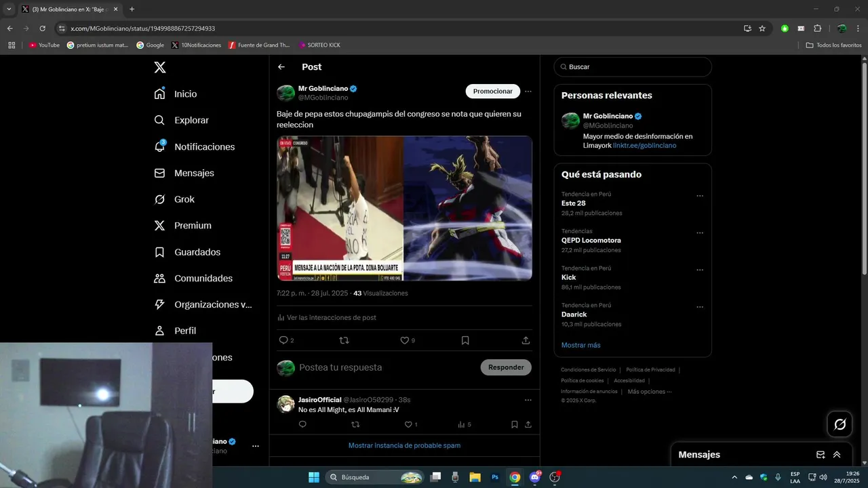Expand the Mensajes drawer
Screen dimensions: 868x488
tap(837, 455)
